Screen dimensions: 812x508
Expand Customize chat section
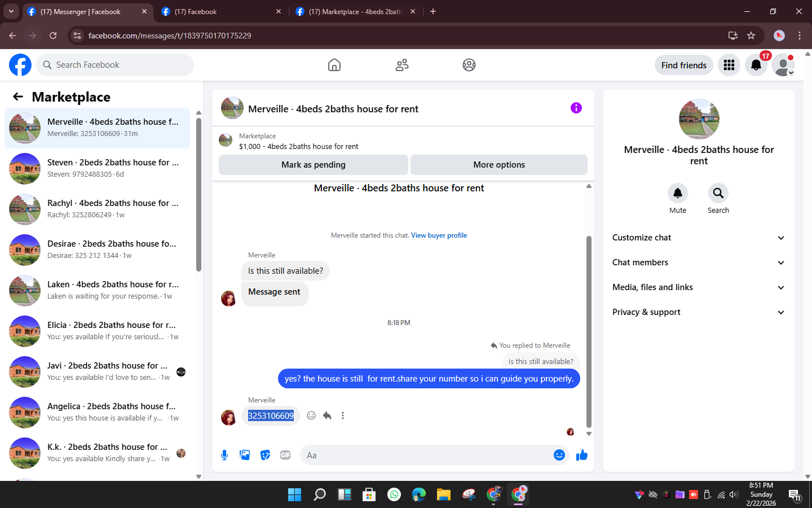(699, 238)
